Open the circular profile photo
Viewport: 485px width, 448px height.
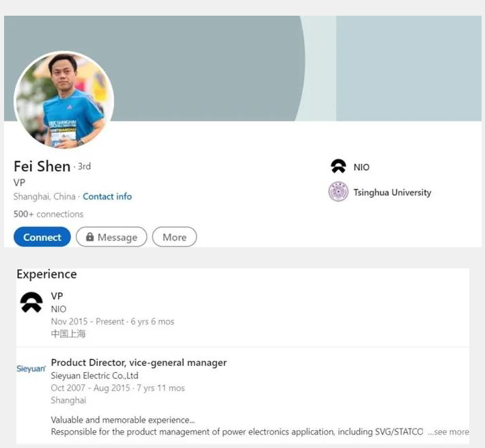(64, 100)
